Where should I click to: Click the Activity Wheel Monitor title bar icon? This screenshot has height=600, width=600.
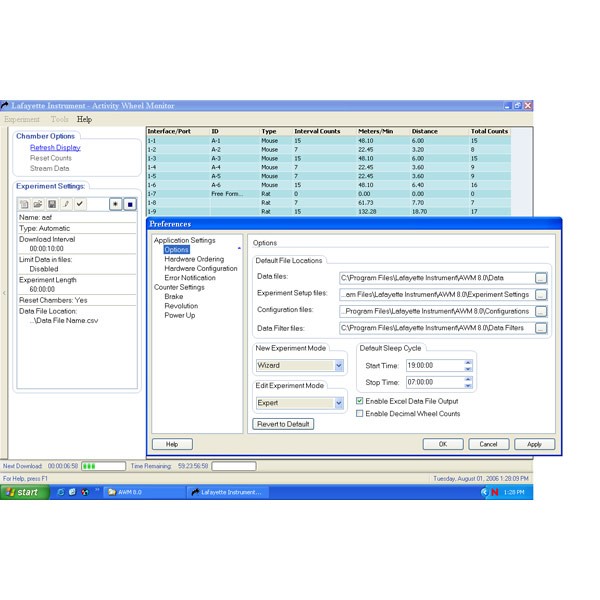5,105
